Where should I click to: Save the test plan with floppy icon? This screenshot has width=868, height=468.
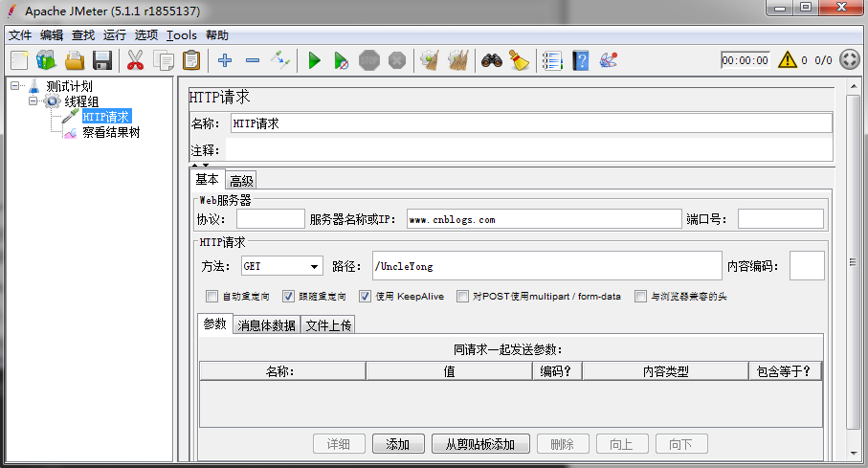(x=102, y=60)
